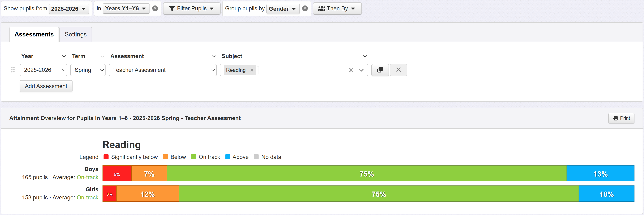Expand the Subject column header chevron
The width and height of the screenshot is (644, 215).
point(365,56)
